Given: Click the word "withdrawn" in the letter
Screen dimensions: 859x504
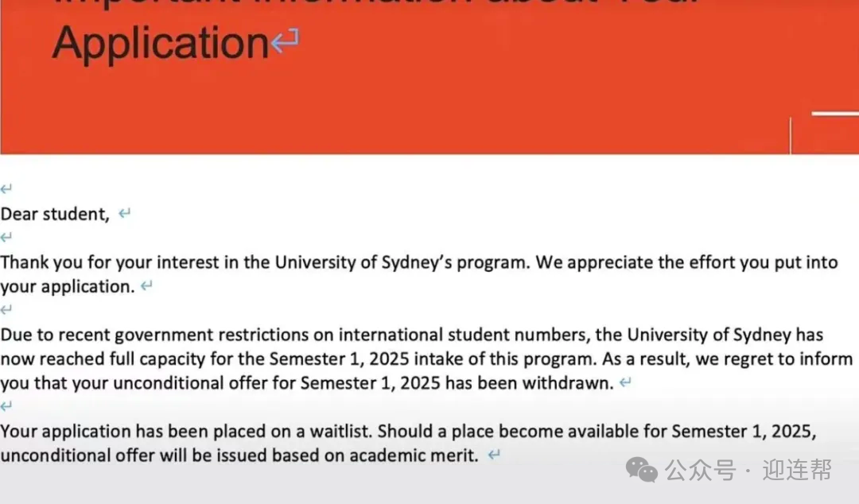Looking at the screenshot, I should click(567, 383).
